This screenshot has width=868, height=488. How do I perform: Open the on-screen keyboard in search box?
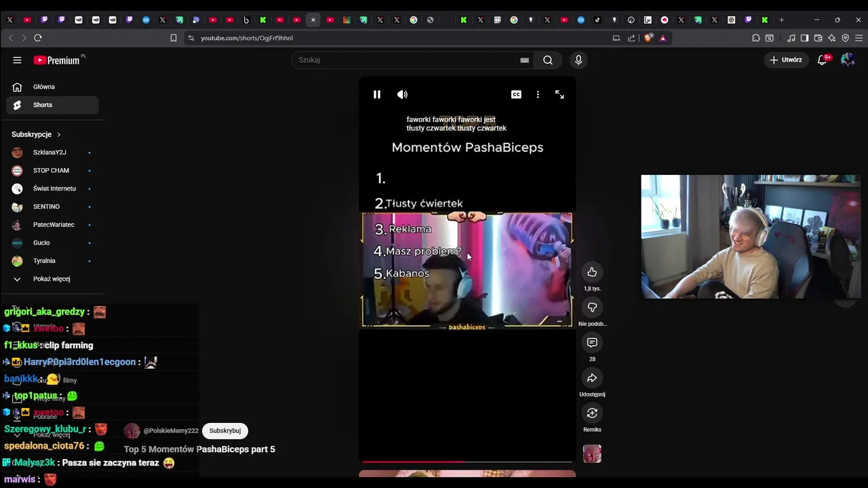click(524, 60)
